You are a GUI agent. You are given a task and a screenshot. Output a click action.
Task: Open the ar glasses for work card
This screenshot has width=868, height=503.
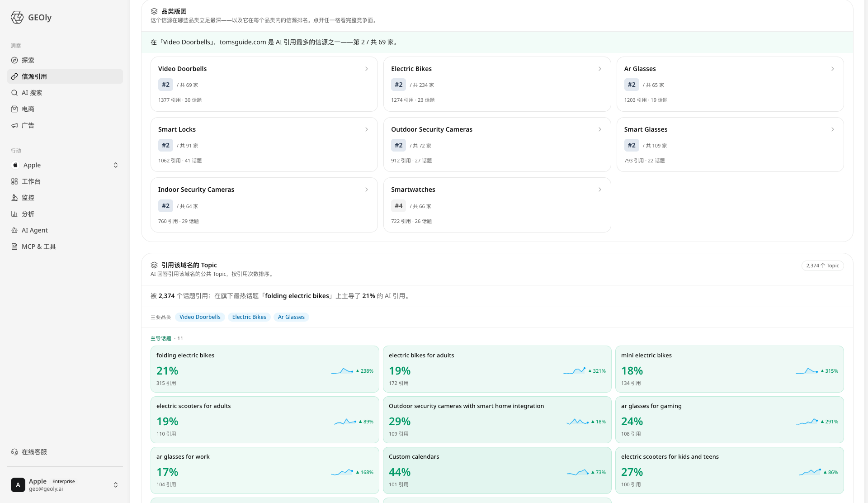coord(265,470)
